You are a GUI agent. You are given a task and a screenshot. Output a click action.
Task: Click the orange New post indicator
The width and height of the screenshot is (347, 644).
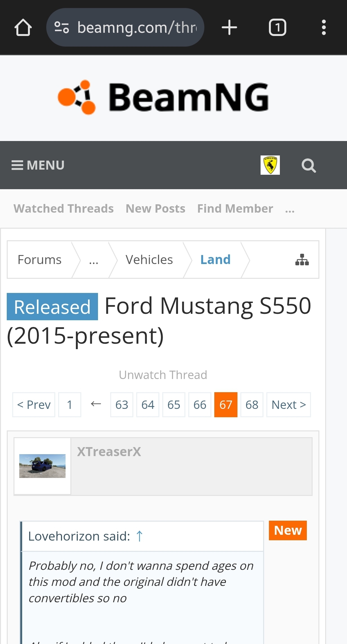click(x=288, y=530)
